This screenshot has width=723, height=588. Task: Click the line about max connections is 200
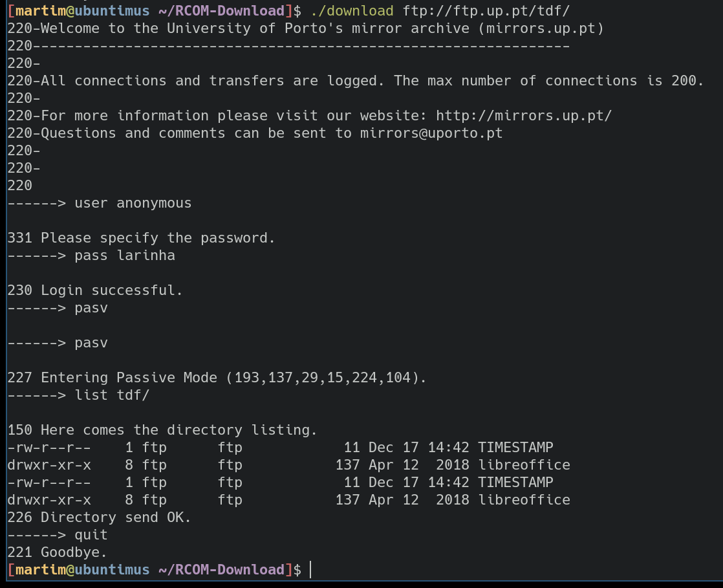click(356, 81)
